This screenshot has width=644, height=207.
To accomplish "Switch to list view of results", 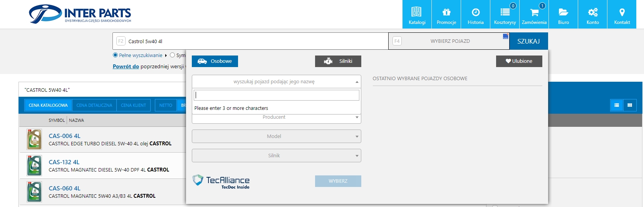I will click(617, 105).
